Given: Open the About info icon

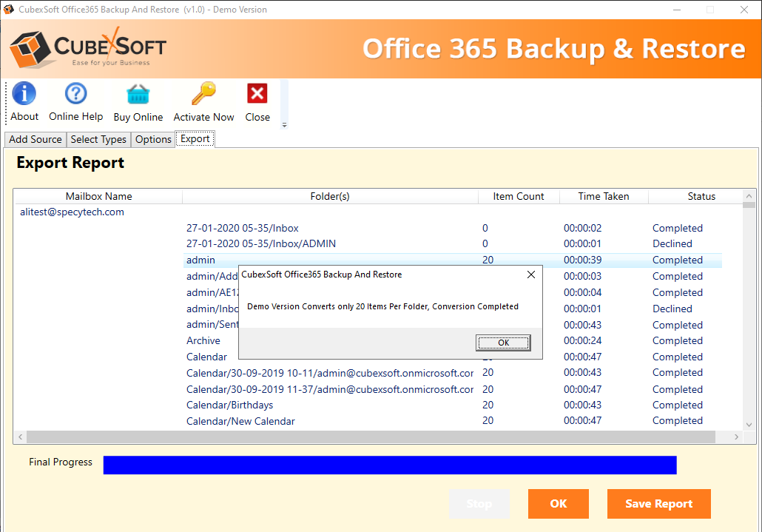Looking at the screenshot, I should [x=24, y=93].
